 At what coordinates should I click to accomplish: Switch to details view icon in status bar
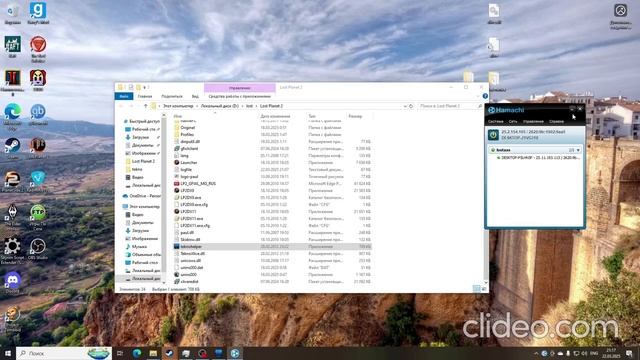[x=476, y=289]
